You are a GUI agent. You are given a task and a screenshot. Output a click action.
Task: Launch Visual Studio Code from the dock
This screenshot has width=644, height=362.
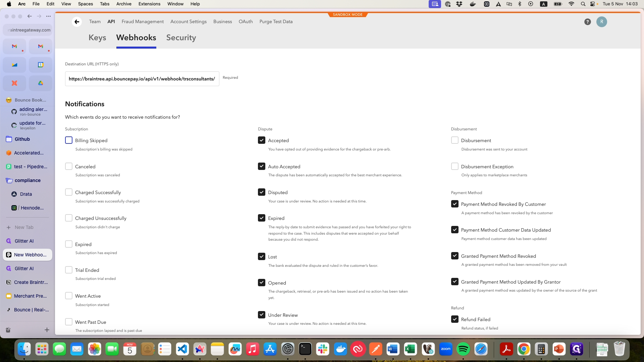click(182, 349)
